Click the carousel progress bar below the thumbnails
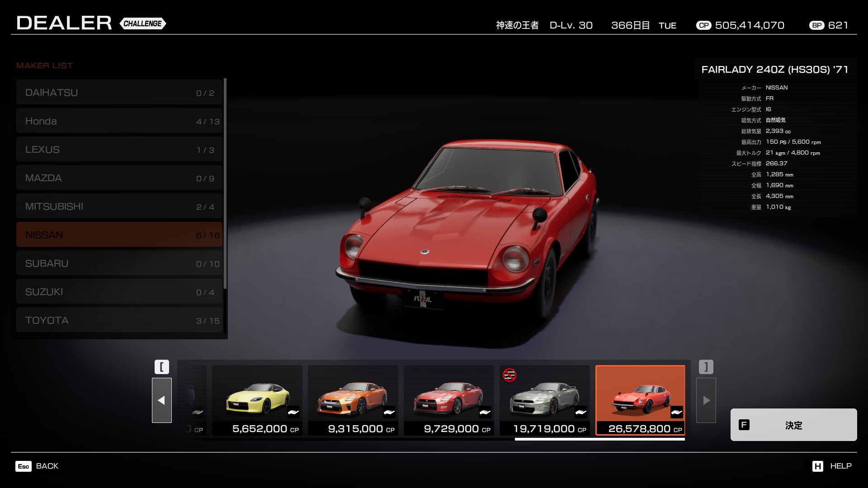 pos(599,439)
